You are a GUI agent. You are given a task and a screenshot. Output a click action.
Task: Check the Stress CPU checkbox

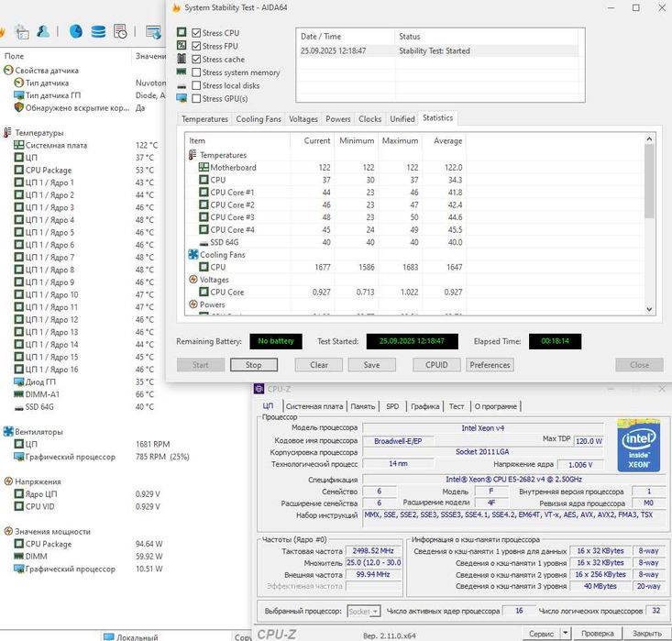(196, 33)
